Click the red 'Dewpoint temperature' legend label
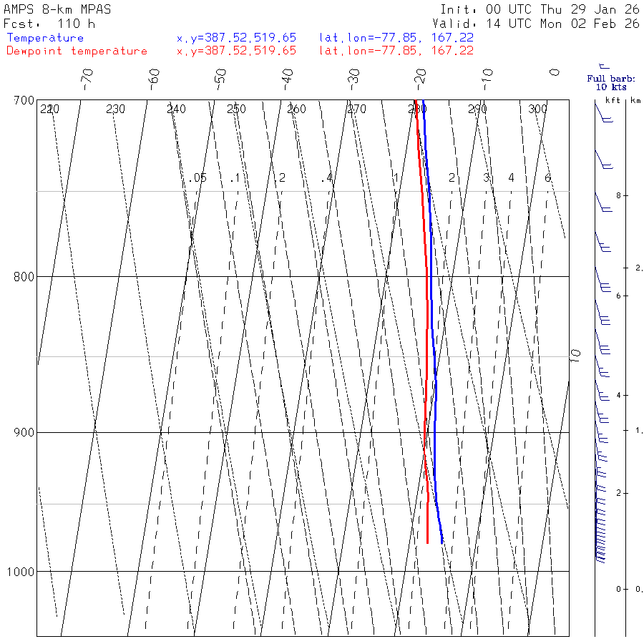This screenshot has height=644, width=644. 77,51
